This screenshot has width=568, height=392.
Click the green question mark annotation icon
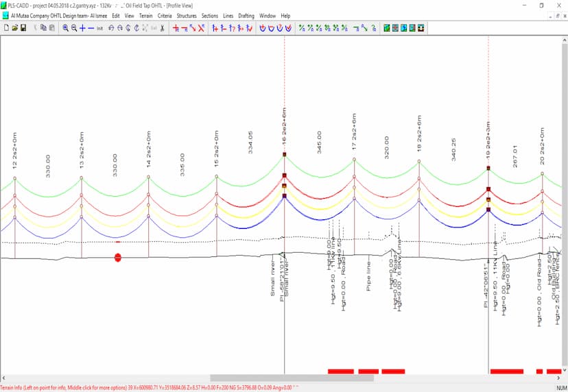[373, 28]
